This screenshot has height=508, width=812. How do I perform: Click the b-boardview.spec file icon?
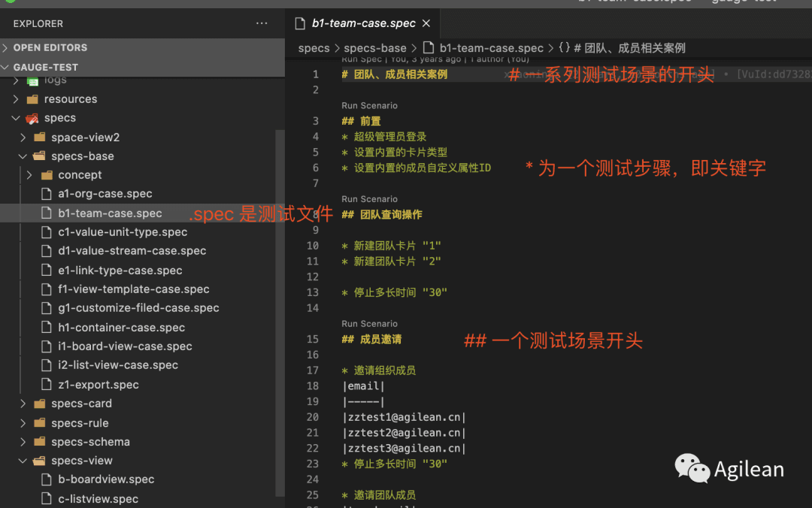tap(47, 479)
